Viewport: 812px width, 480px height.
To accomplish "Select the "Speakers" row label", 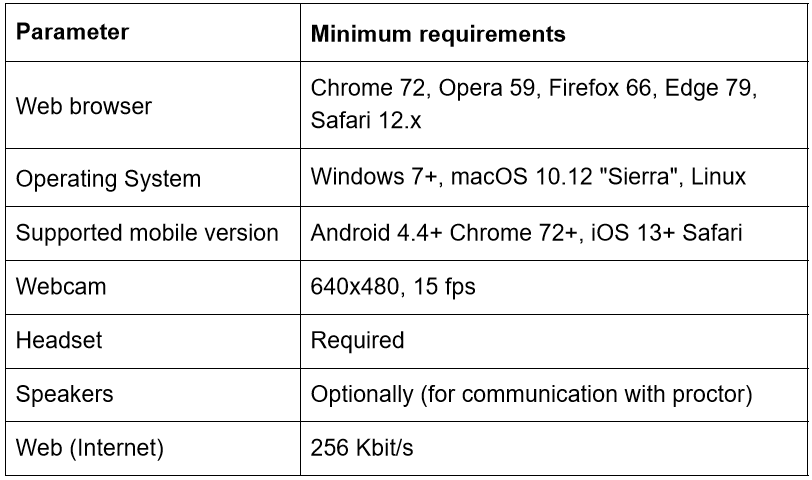I will pyautogui.click(x=65, y=394).
